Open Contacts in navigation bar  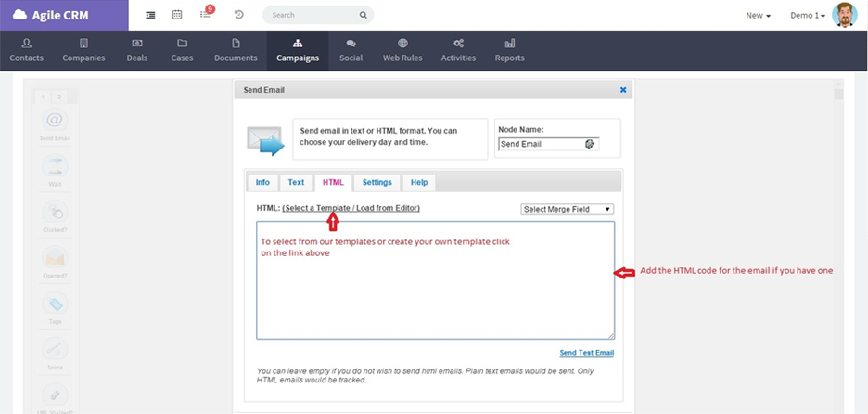tap(26, 50)
